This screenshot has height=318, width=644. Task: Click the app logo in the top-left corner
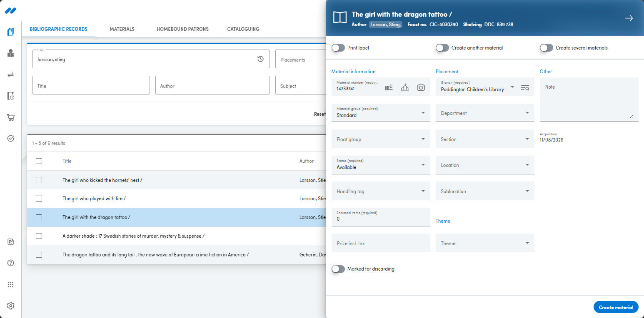11,10
